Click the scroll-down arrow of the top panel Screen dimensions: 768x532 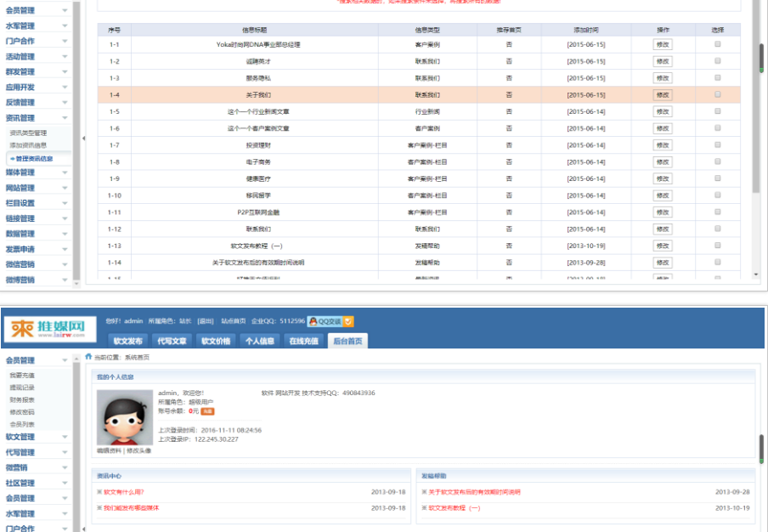tap(756, 274)
